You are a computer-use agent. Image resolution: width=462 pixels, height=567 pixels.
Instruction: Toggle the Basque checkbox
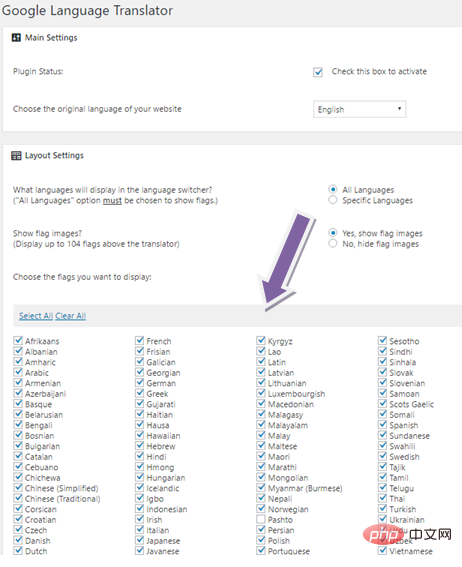[18, 403]
